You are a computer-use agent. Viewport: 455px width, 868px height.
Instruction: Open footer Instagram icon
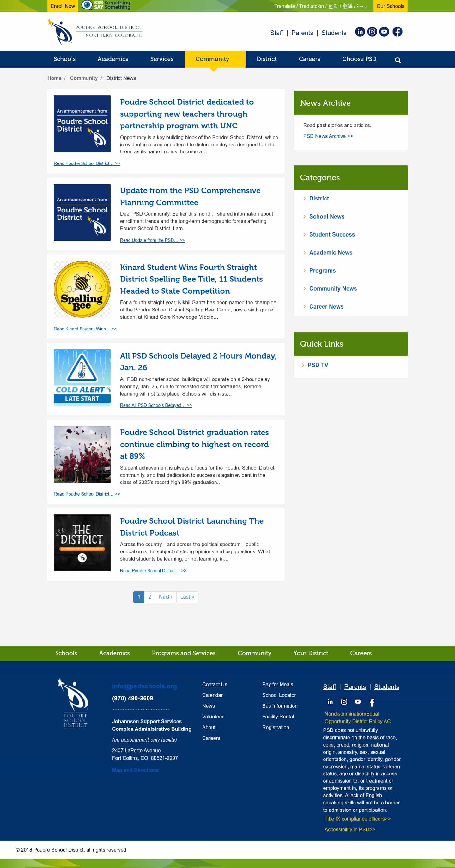(344, 702)
